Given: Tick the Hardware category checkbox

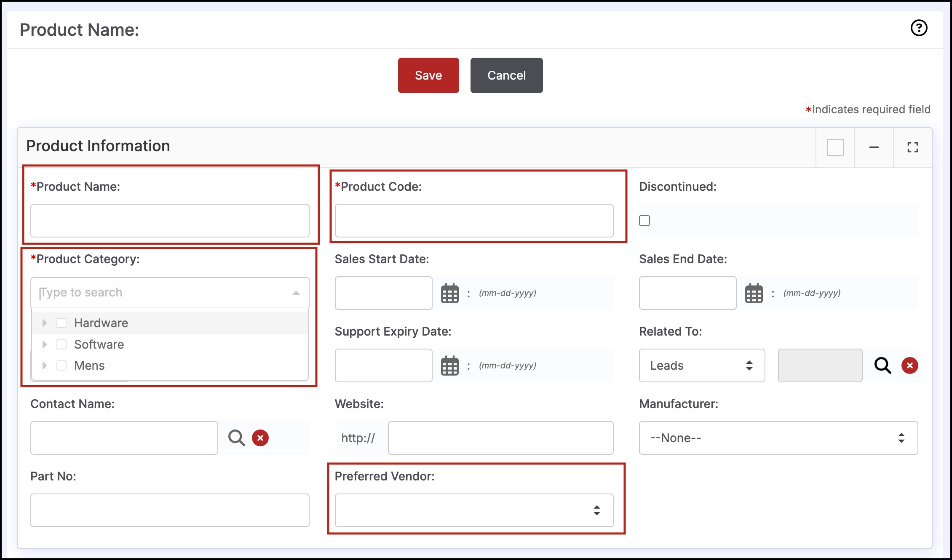Looking at the screenshot, I should click(62, 323).
